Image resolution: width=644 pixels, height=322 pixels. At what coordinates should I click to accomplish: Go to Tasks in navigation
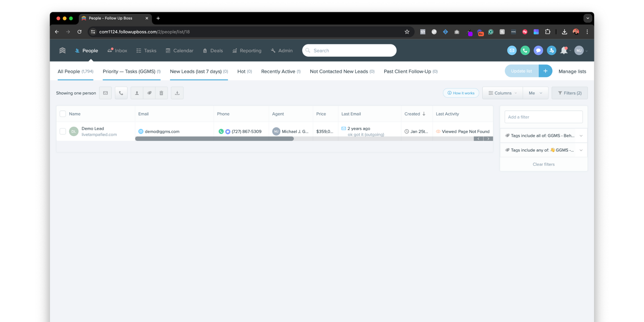(x=146, y=51)
